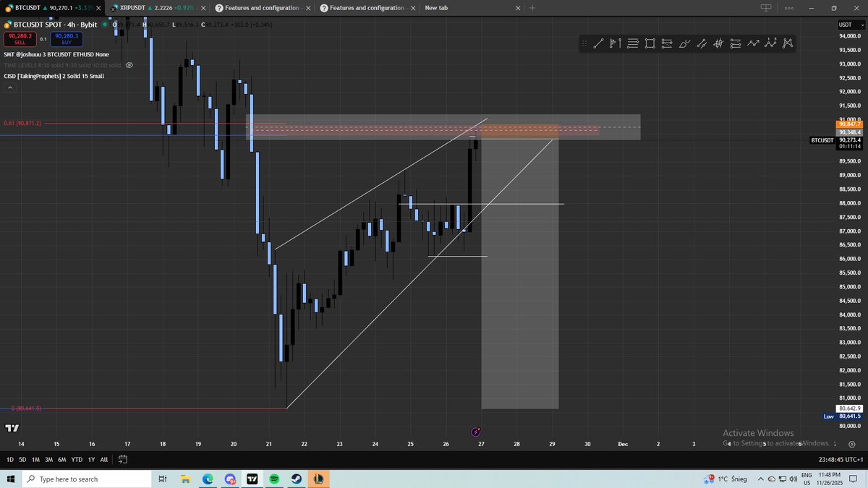Image resolution: width=868 pixels, height=488 pixels.
Task: Click the ENG US language indicator
Action: click(x=807, y=479)
